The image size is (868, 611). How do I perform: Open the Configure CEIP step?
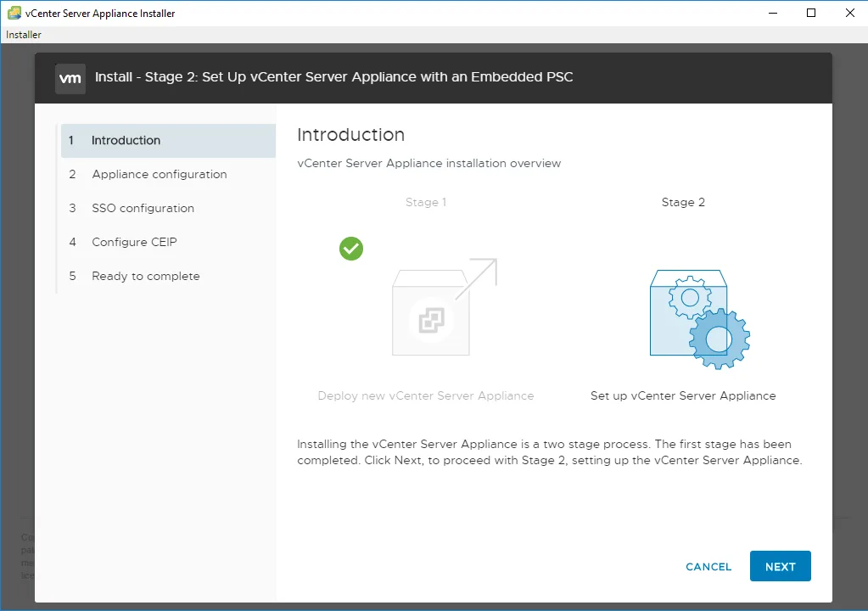tap(168, 242)
